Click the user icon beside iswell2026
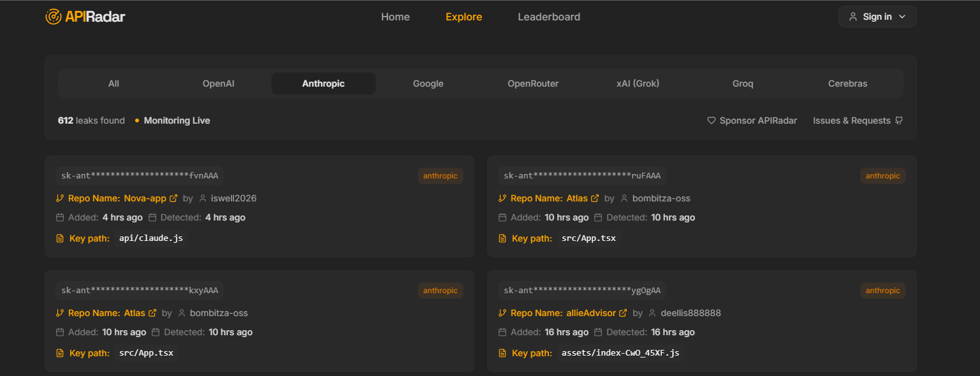Image resolution: width=980 pixels, height=376 pixels. click(203, 198)
